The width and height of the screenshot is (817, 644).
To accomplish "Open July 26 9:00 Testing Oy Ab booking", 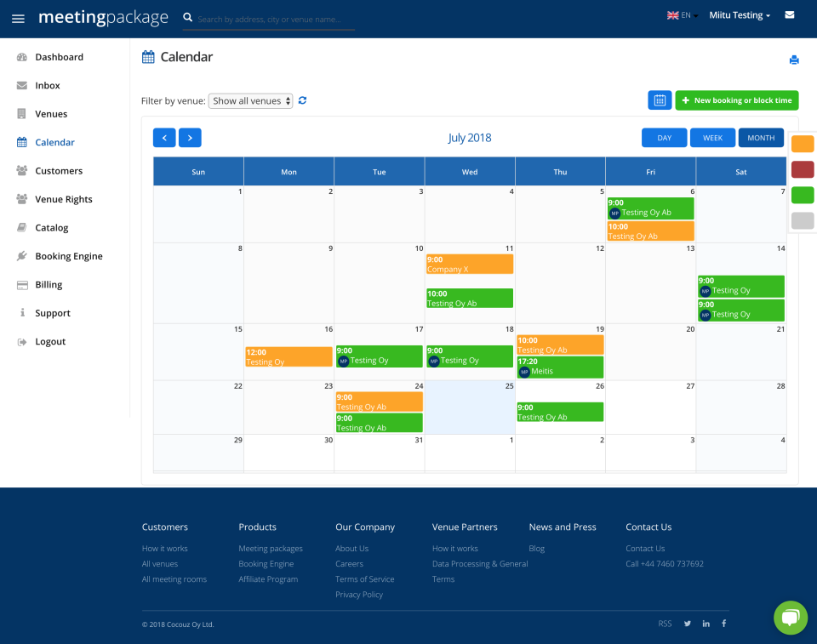I will (x=560, y=412).
